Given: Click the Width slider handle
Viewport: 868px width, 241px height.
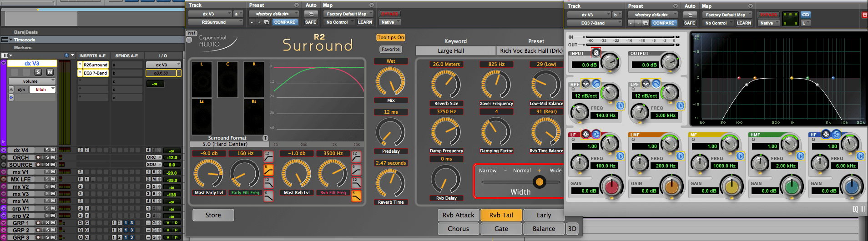Looking at the screenshot, I should point(540,182).
